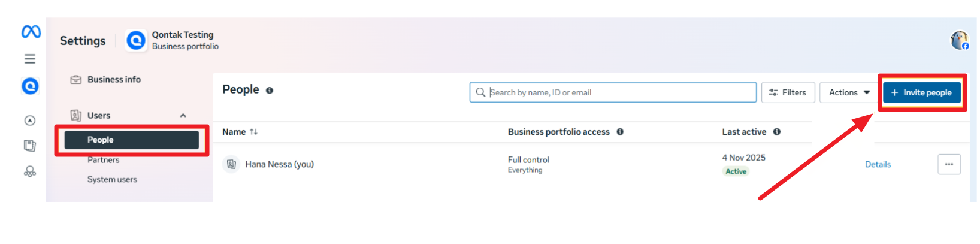Open the hamburger menu icon
This screenshot has width=980, height=244.
tap(30, 59)
